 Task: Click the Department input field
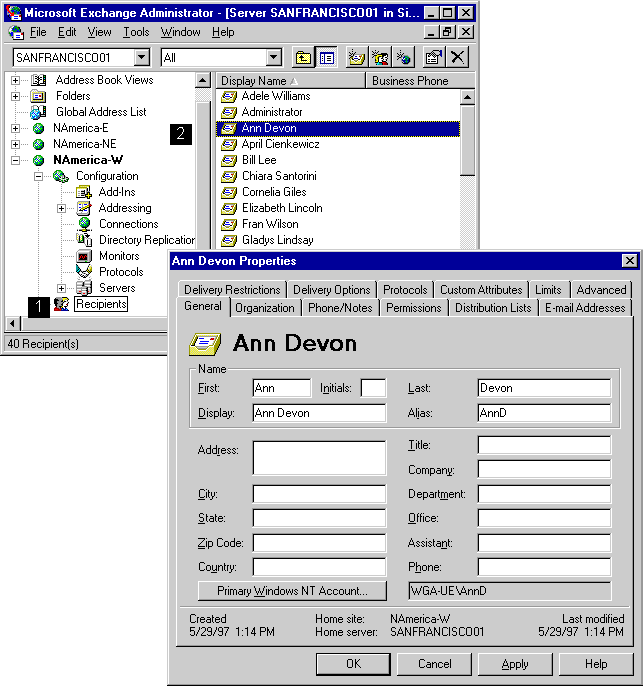pos(544,494)
